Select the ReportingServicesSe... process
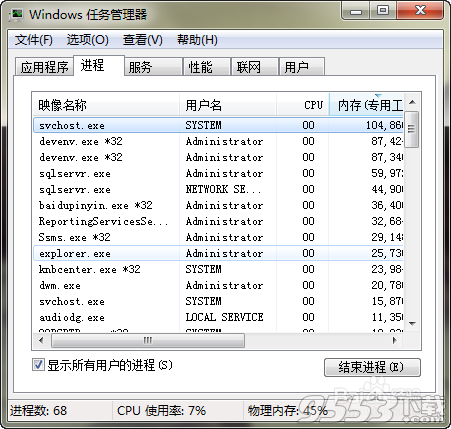This screenshot has height=429, width=451. point(219,221)
